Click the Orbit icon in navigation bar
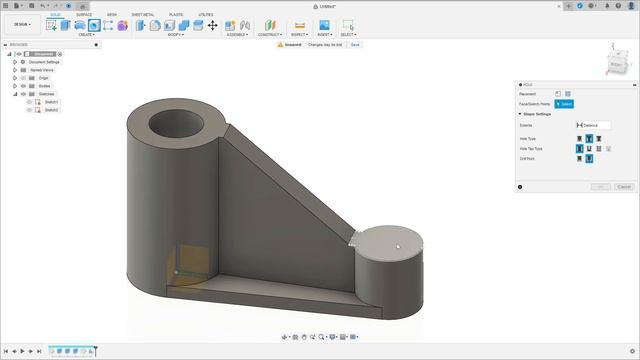The image size is (640, 360). tap(284, 337)
